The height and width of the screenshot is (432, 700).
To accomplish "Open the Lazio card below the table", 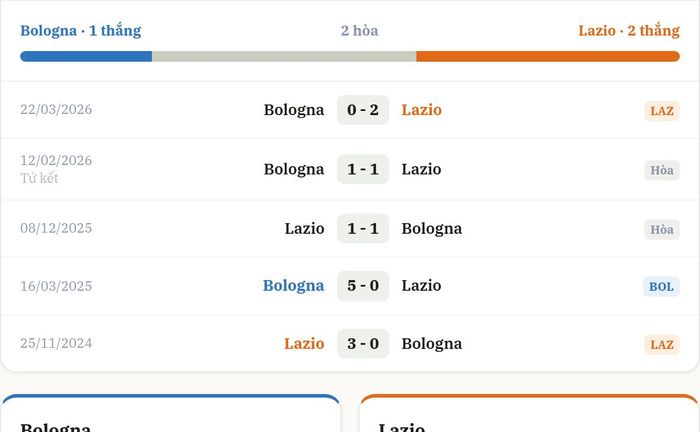I will (x=529, y=413).
